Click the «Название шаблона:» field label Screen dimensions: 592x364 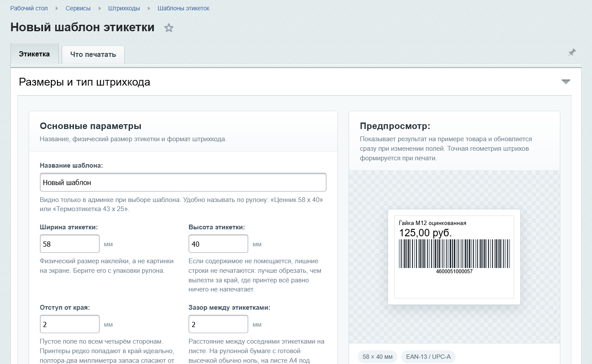click(71, 165)
